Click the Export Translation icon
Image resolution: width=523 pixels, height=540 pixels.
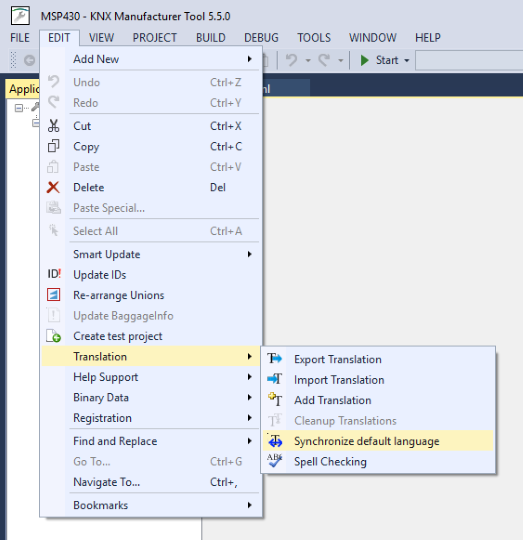274,359
